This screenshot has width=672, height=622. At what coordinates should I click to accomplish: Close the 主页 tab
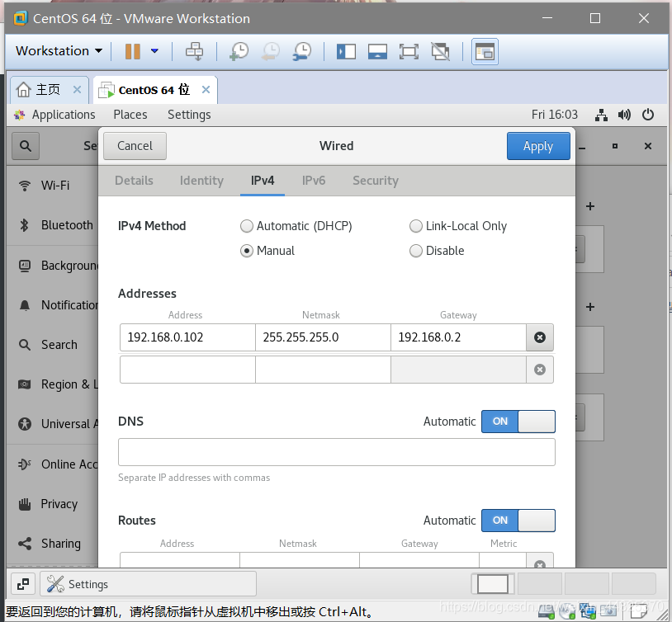click(x=77, y=90)
